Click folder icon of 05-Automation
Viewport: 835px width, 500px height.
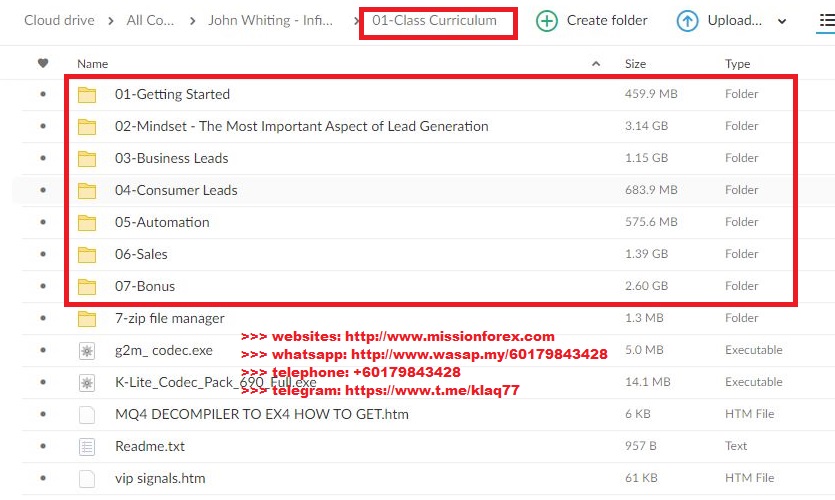(87, 223)
